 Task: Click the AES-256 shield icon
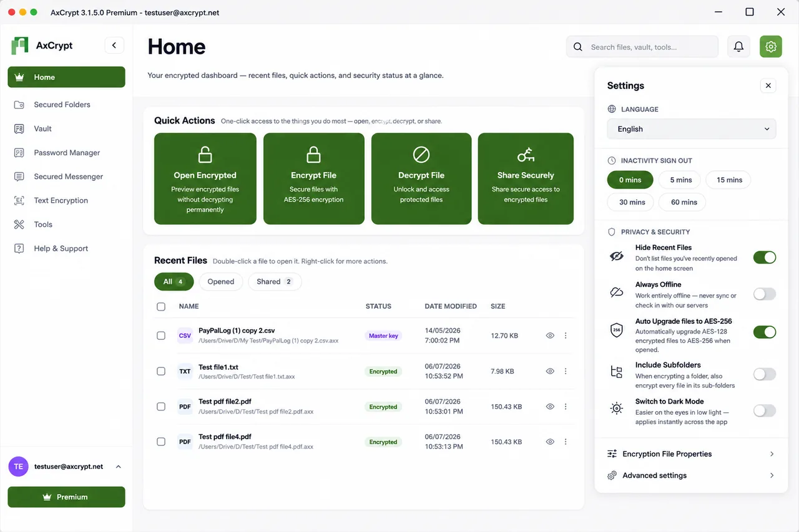coord(617,330)
